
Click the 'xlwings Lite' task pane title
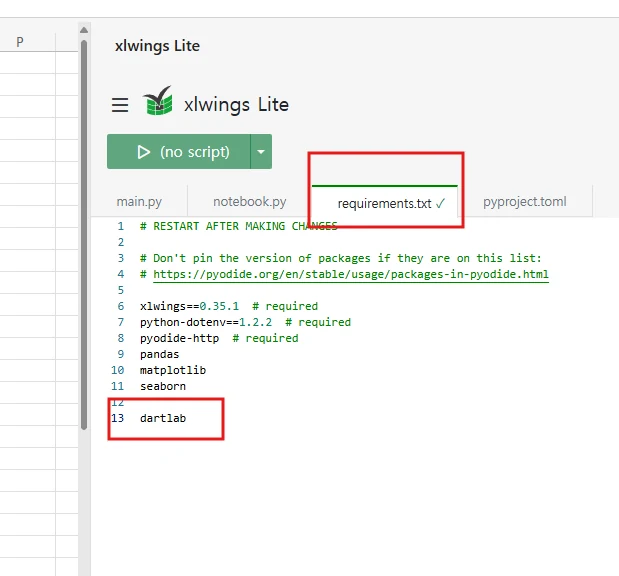point(157,46)
